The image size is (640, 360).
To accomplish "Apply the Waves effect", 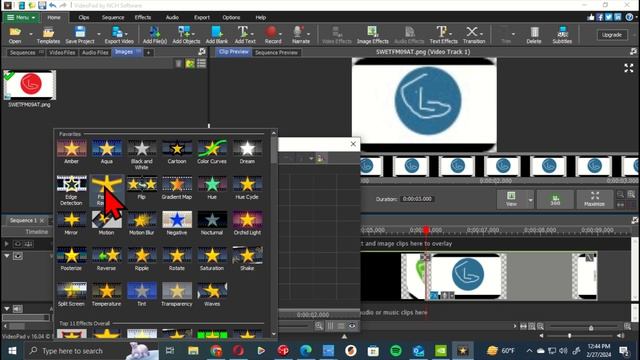I will (x=212, y=294).
